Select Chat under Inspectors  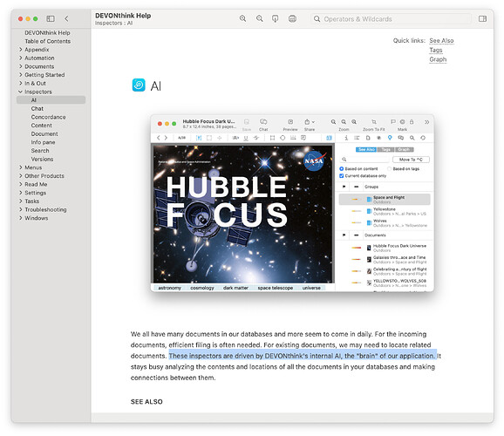[x=37, y=108]
